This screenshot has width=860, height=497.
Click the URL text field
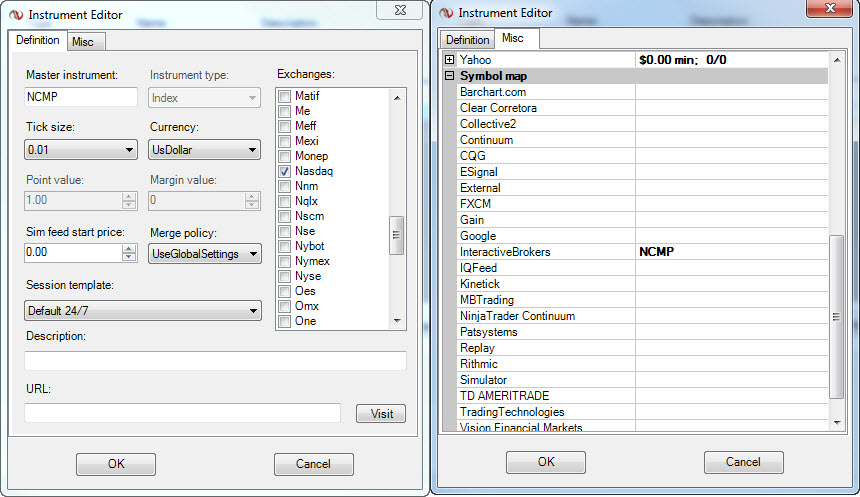pyautogui.click(x=183, y=413)
